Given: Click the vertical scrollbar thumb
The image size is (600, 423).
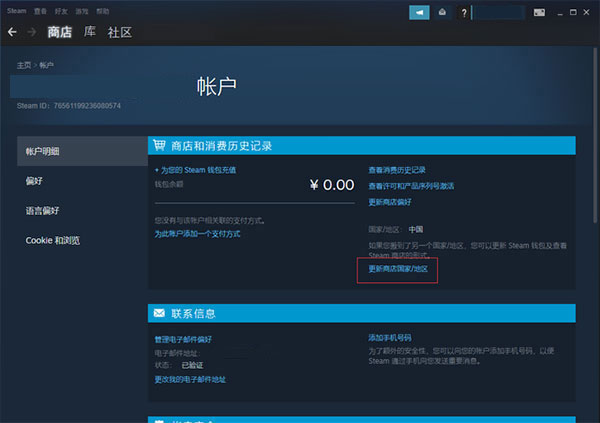Looking at the screenshot, I should click(x=595, y=135).
